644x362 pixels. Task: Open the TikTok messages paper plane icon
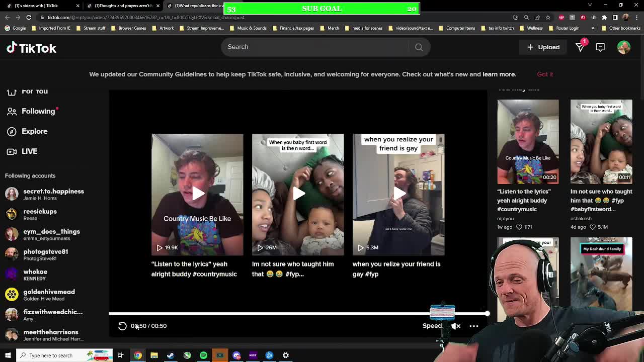point(580,47)
